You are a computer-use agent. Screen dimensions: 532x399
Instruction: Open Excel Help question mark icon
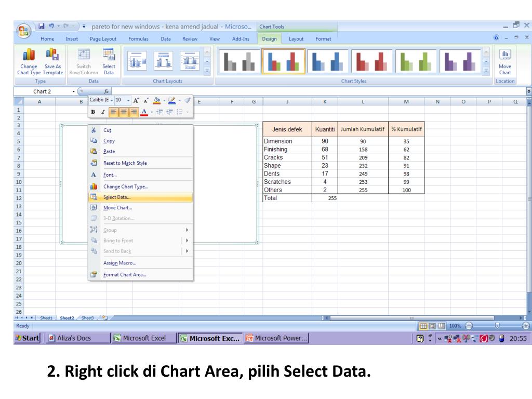pyautogui.click(x=496, y=37)
